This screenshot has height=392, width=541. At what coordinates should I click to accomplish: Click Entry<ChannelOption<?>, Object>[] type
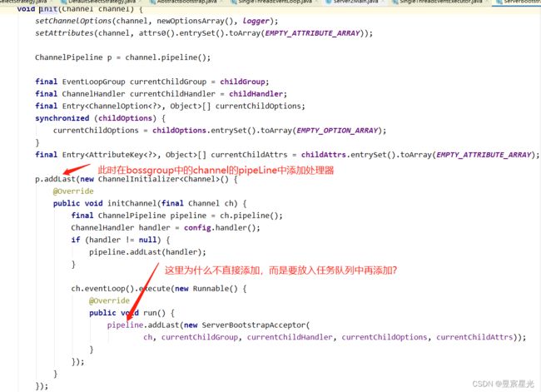[136, 106]
